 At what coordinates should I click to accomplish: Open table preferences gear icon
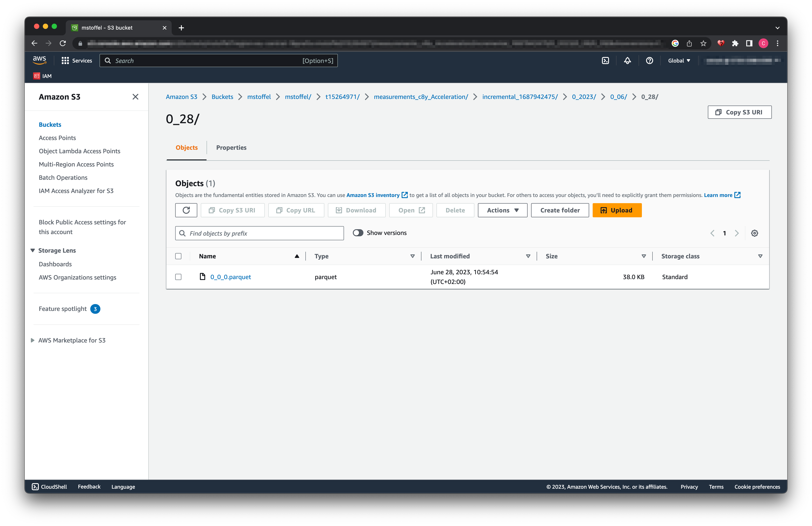pos(754,233)
